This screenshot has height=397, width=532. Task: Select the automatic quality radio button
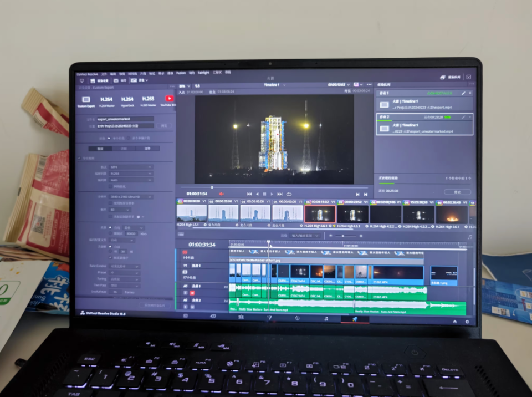click(110, 227)
